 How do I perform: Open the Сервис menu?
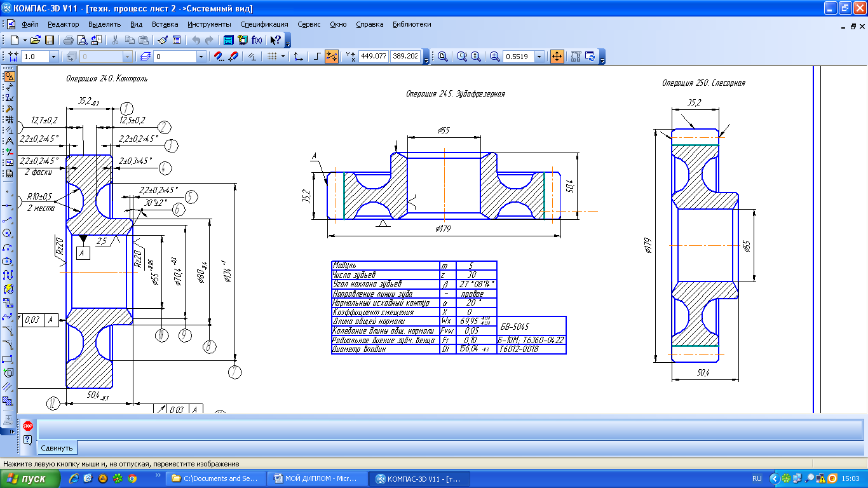click(309, 24)
